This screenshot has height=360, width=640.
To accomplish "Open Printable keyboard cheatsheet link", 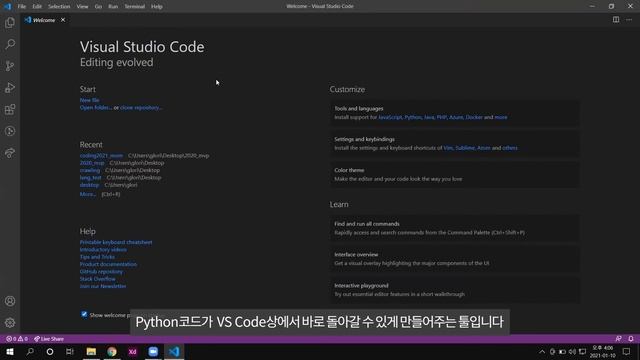I will (x=116, y=242).
